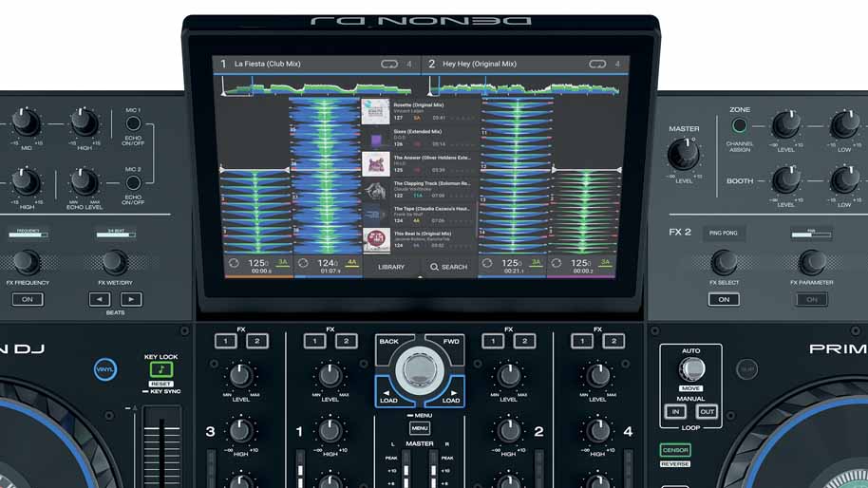The image size is (868, 488).
Task: Click the FX SELECT knob
Action: pyautogui.click(x=724, y=262)
